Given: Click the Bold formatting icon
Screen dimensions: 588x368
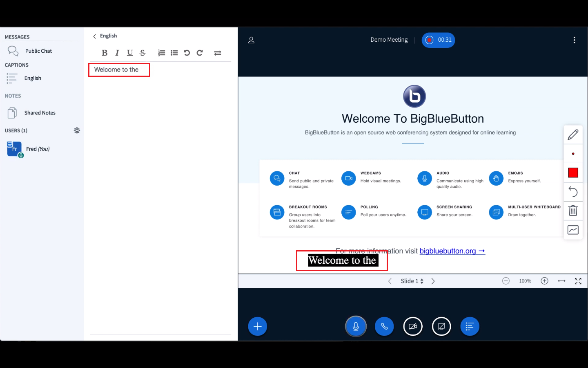Looking at the screenshot, I should tap(105, 53).
